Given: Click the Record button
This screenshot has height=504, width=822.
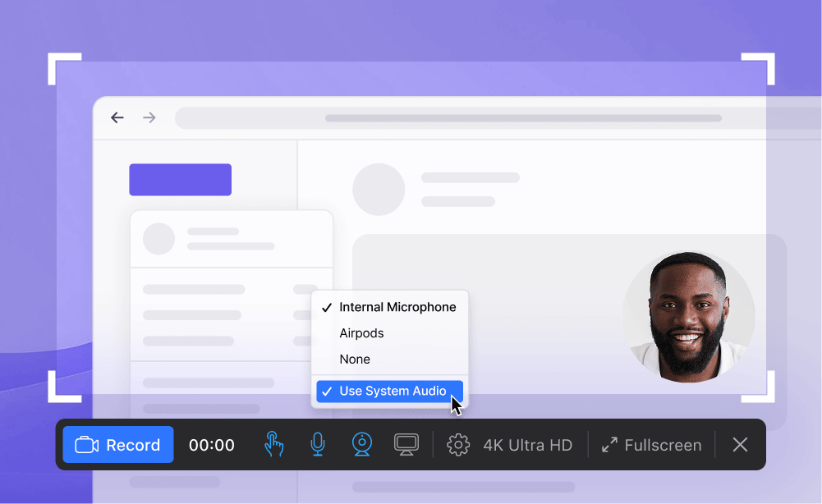Looking at the screenshot, I should 118,445.
